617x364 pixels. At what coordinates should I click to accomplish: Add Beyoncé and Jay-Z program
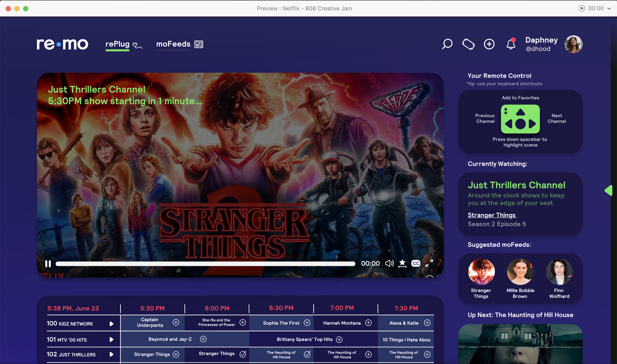[x=203, y=339]
